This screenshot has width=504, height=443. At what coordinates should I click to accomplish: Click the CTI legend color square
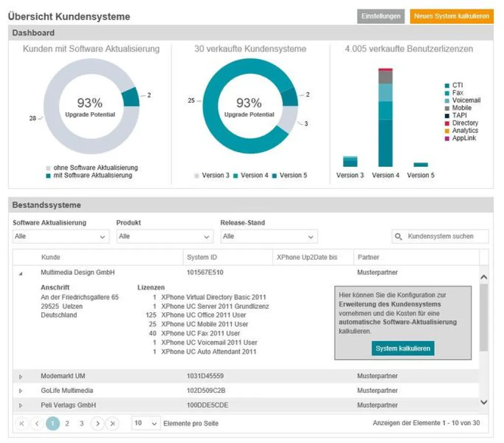(x=447, y=86)
